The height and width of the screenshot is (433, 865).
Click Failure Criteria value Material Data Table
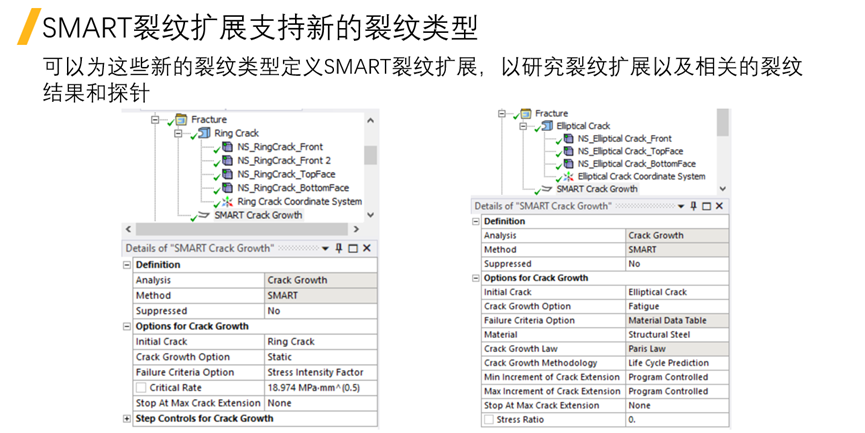677,320
